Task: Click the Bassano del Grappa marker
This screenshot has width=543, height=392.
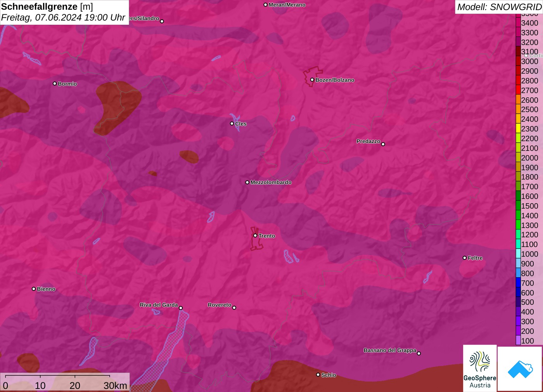Action: 419,353
